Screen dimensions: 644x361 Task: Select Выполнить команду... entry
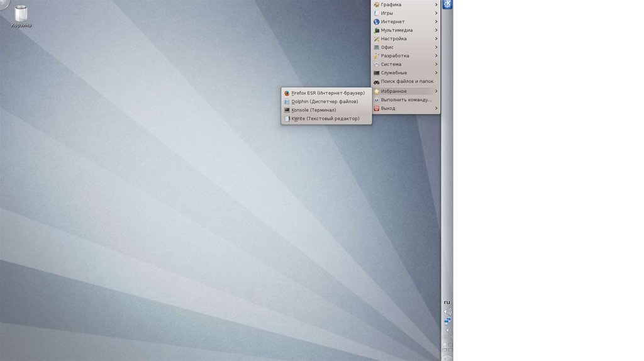point(406,99)
